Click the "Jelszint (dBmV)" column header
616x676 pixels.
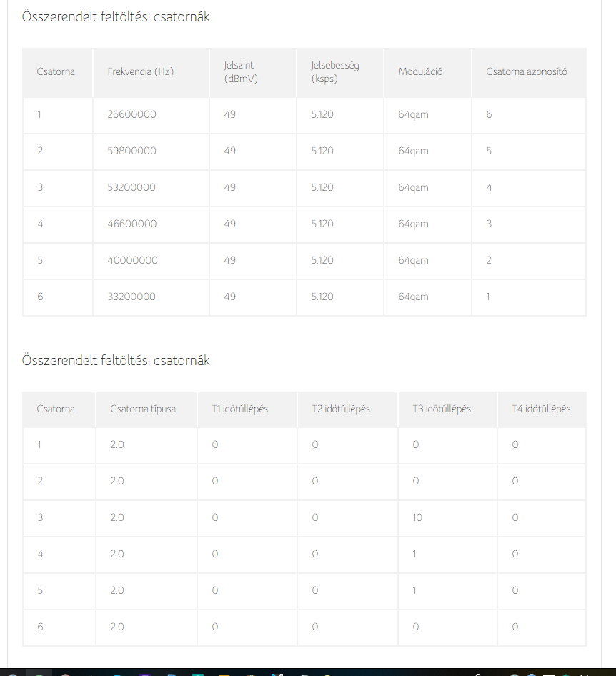point(240,72)
